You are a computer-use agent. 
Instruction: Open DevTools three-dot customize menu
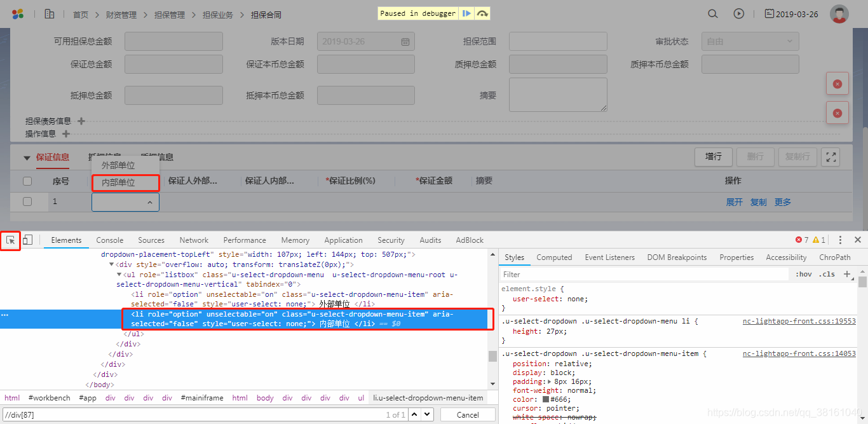pos(840,240)
